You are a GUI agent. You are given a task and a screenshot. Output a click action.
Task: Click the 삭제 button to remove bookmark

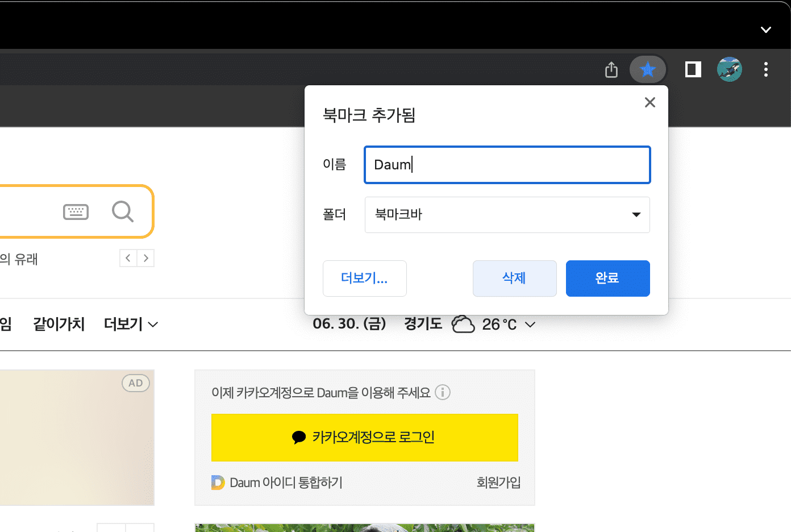[x=514, y=279]
